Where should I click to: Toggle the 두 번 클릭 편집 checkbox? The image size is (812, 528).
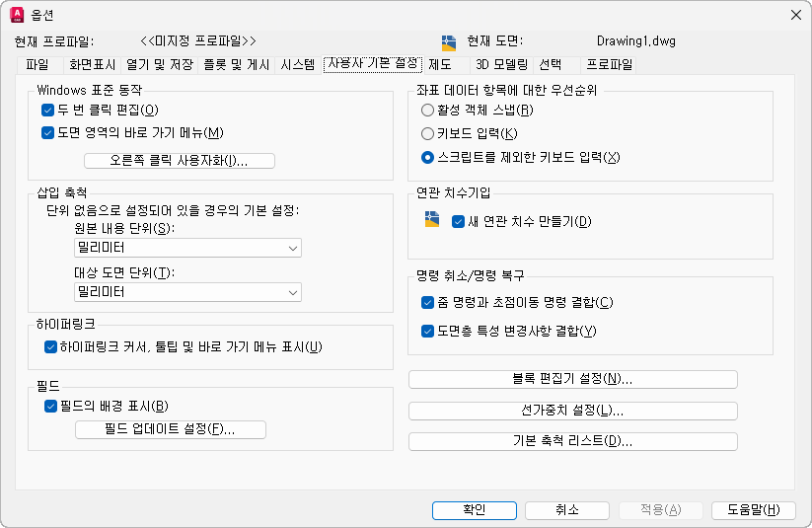[x=47, y=110]
